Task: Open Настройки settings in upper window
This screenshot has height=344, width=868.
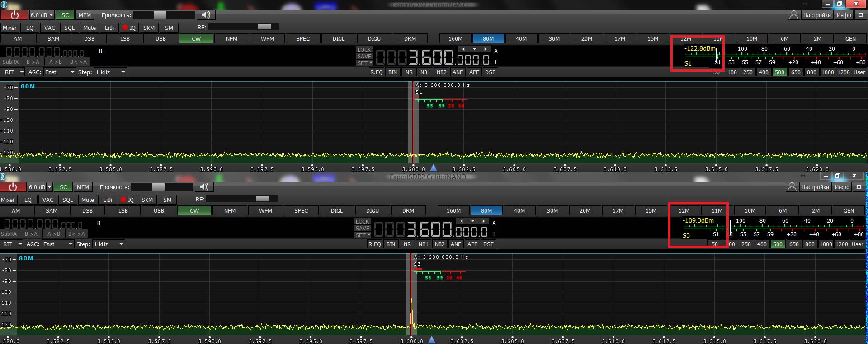Action: pos(816,15)
